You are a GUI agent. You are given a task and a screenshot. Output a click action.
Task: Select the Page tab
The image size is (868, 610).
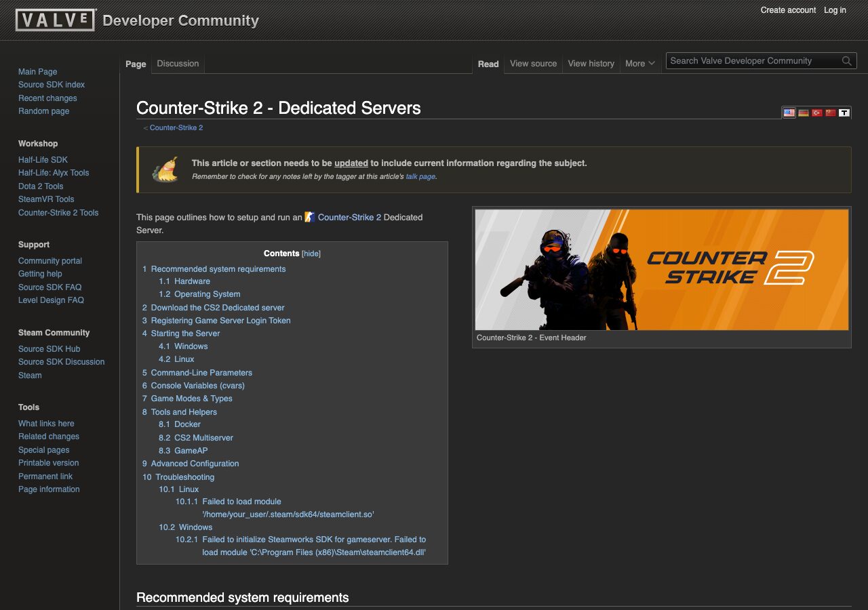(x=136, y=64)
